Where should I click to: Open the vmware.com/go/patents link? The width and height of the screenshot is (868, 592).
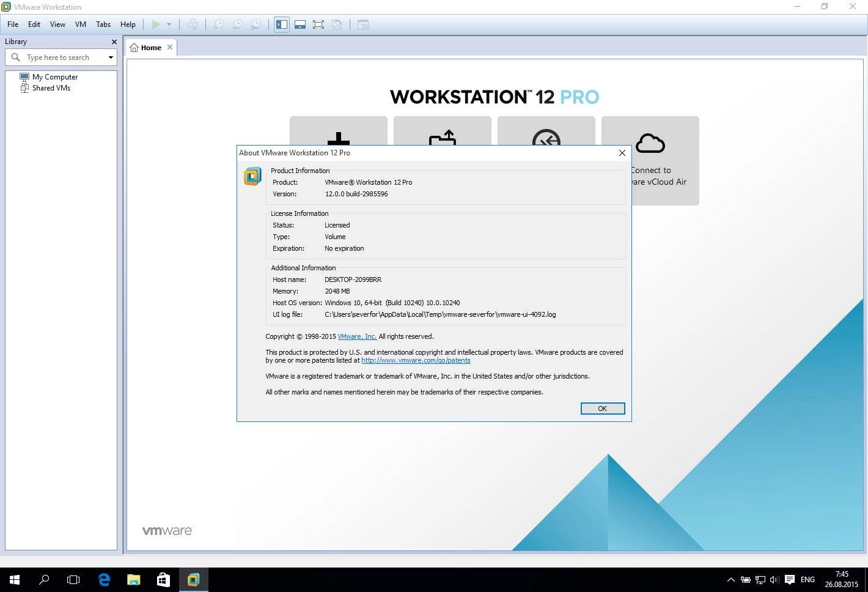click(416, 360)
